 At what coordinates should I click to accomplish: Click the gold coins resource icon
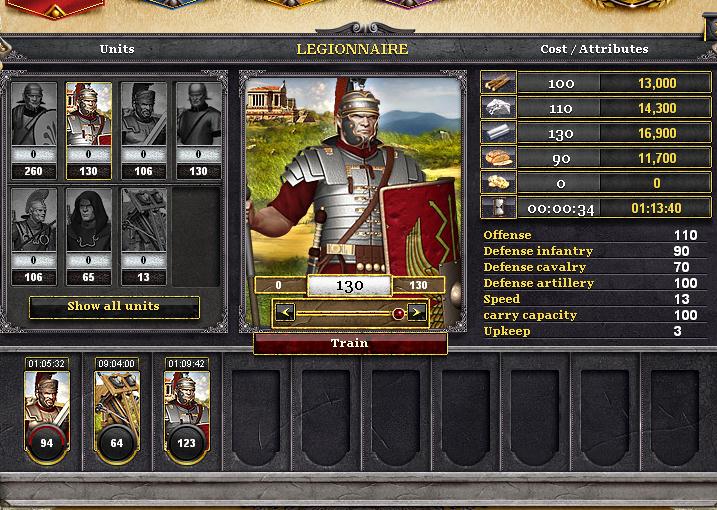(x=498, y=183)
